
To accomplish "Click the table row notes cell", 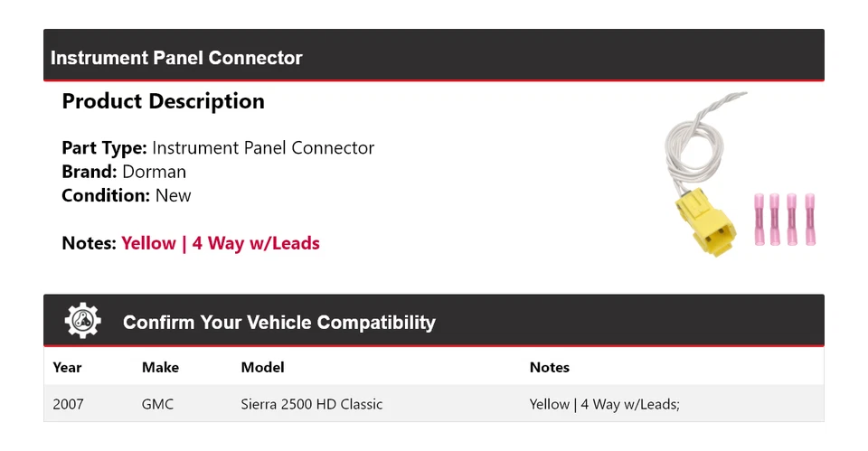I will tap(604, 404).
